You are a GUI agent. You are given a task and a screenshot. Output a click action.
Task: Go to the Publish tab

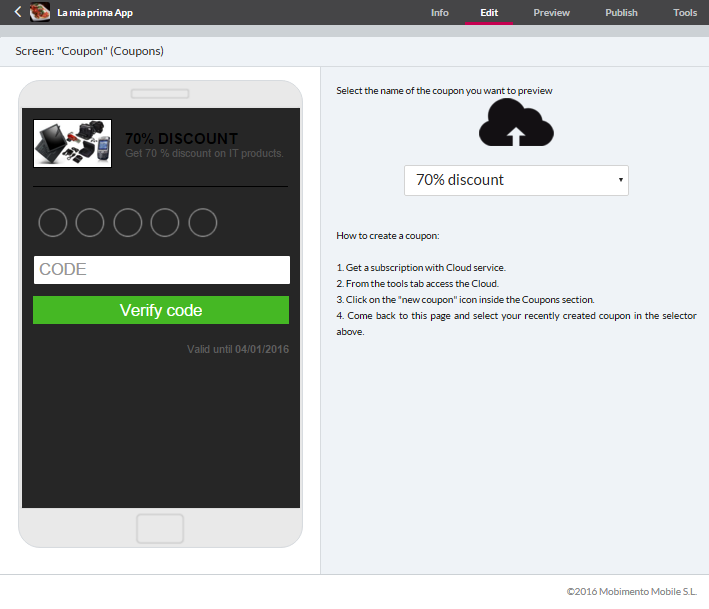click(x=621, y=13)
